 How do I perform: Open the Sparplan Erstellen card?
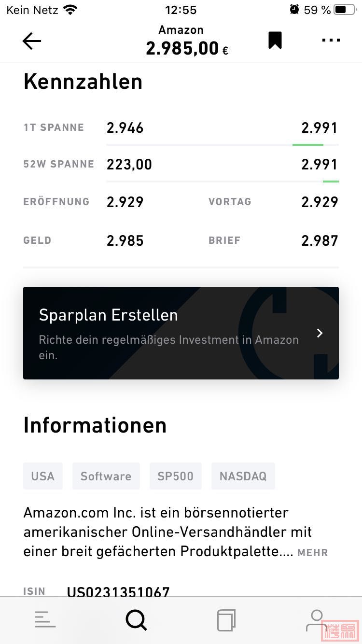pos(181,333)
